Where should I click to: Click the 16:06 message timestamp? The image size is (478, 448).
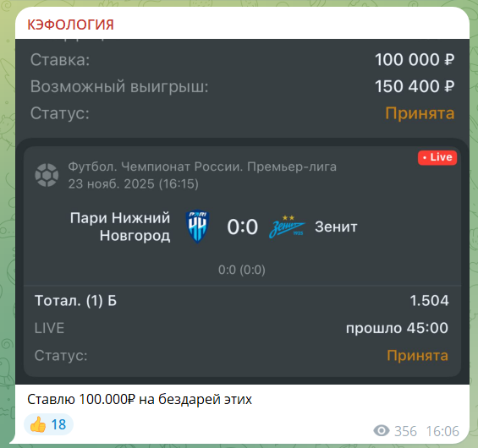click(442, 431)
